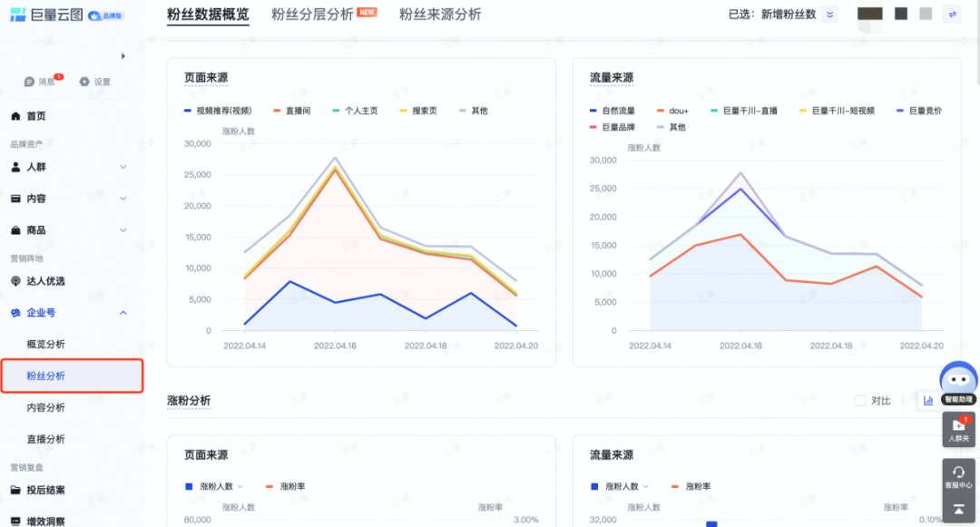Click the 巨量云图 logo icon
Viewport: 980px width, 527px height.
tap(18, 15)
